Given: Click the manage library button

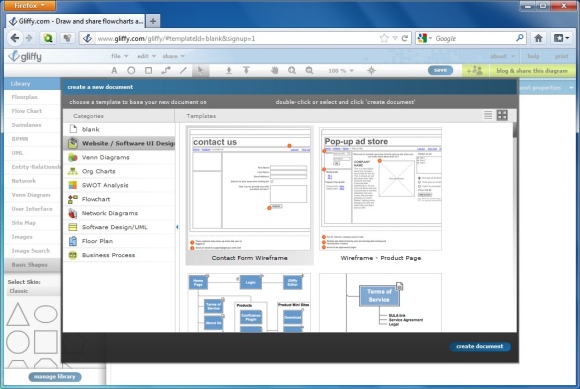Looking at the screenshot, I should tap(55, 377).
